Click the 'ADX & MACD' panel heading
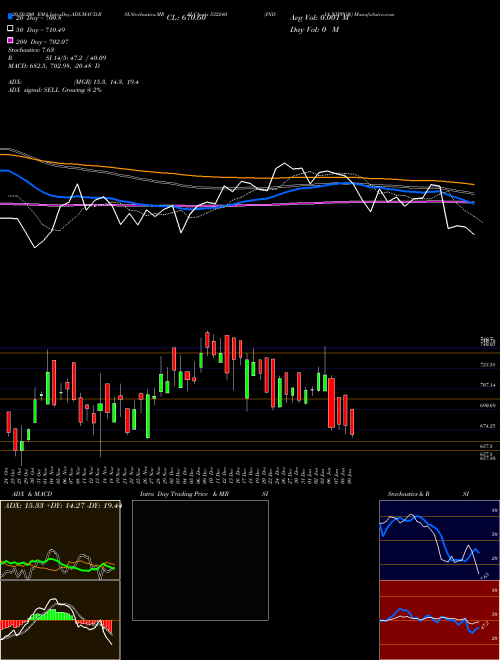This screenshot has width=500, height=660. 32,494
